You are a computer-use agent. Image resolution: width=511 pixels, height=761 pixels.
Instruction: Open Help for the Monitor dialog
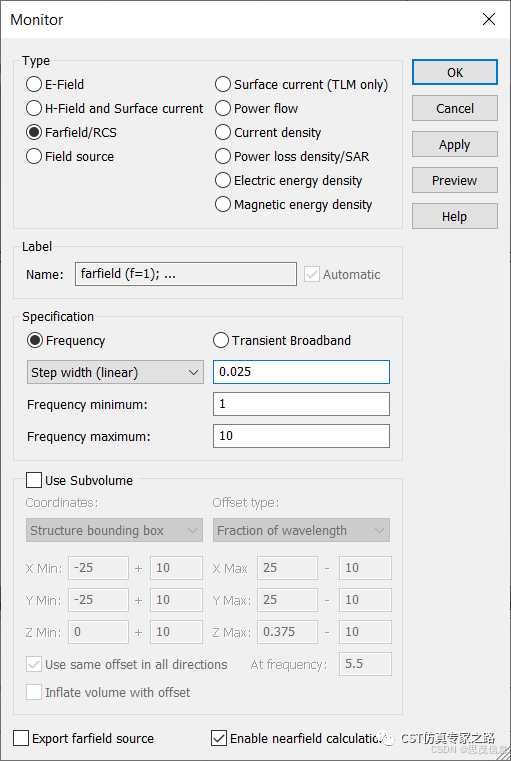pyautogui.click(x=455, y=216)
